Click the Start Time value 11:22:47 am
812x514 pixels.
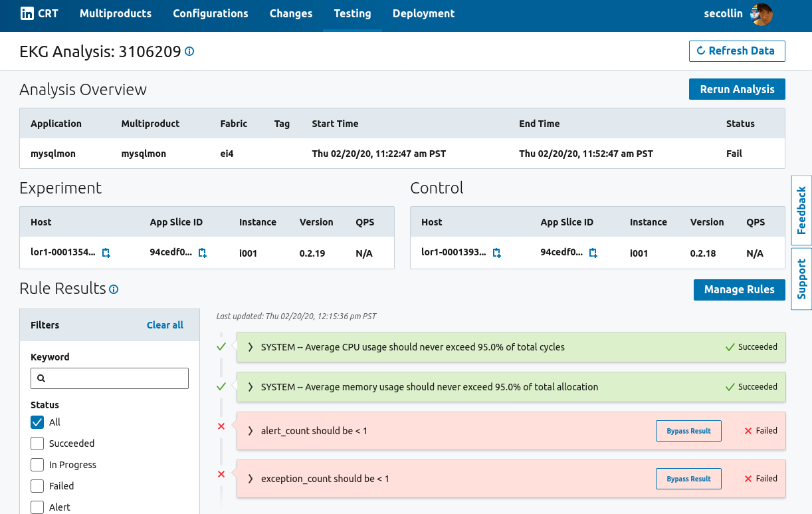(379, 154)
